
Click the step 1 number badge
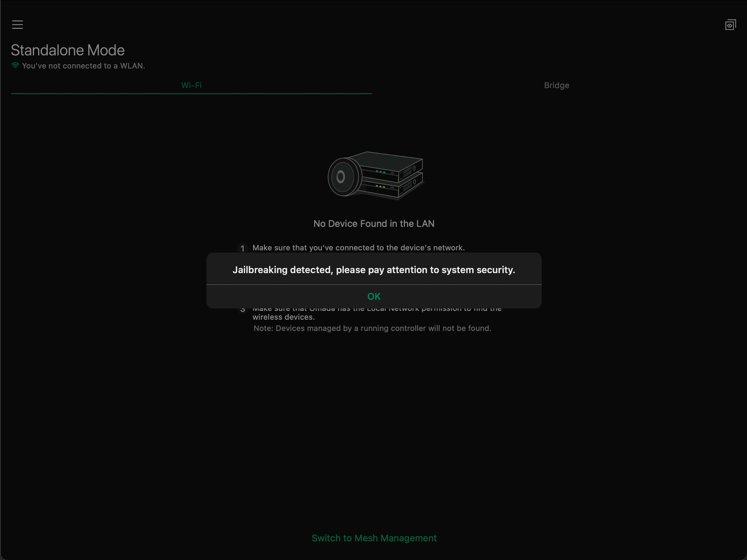[x=243, y=248]
